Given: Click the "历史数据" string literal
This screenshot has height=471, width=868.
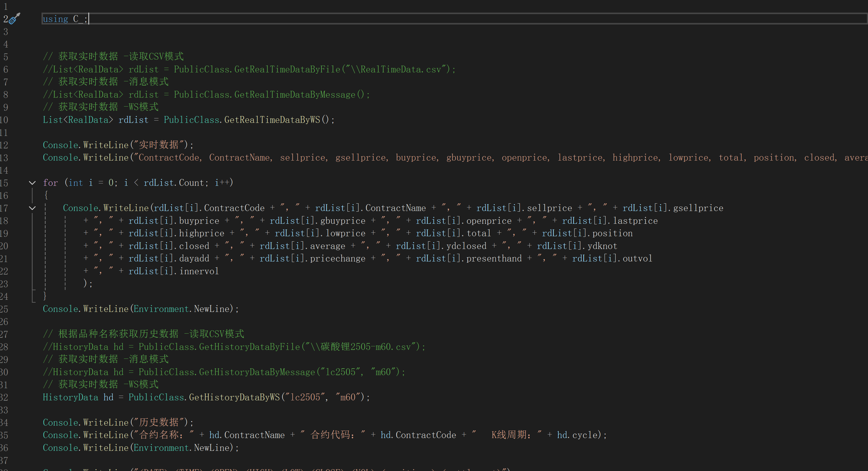Looking at the screenshot, I should click(159, 422).
